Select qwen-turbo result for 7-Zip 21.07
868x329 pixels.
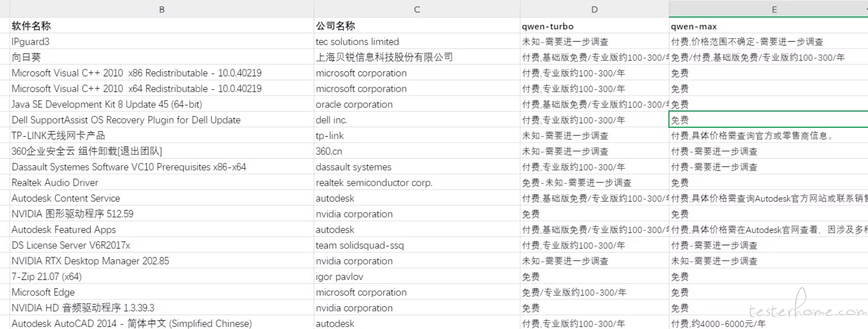tap(594, 276)
